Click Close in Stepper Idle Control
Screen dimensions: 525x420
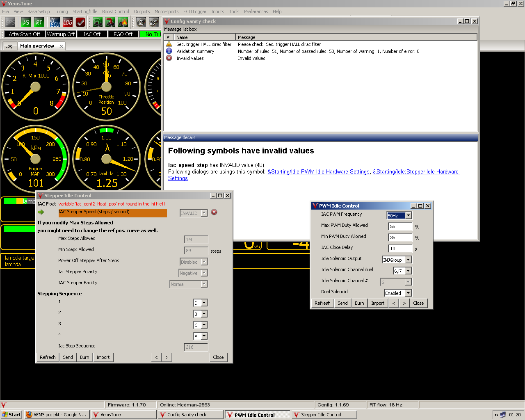tap(218, 357)
